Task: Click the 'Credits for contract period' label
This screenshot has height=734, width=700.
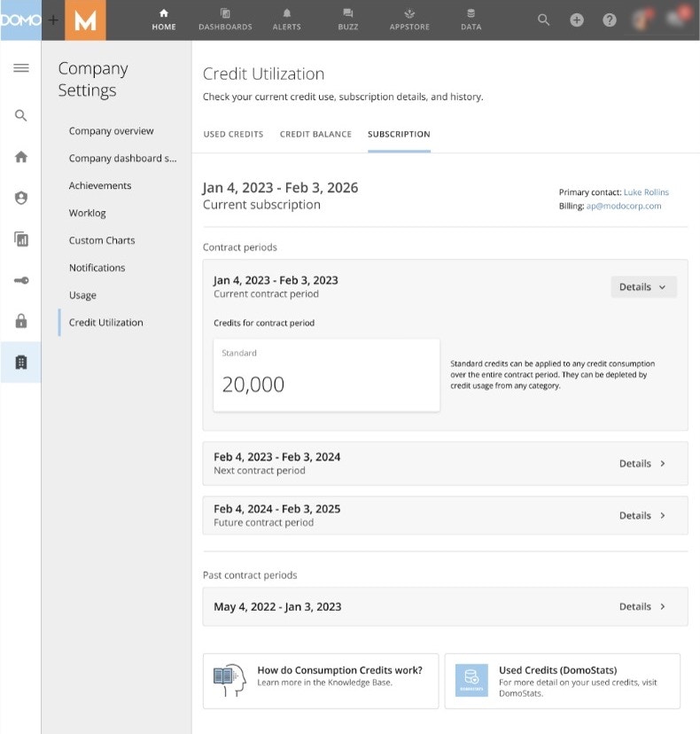Action: click(x=264, y=323)
